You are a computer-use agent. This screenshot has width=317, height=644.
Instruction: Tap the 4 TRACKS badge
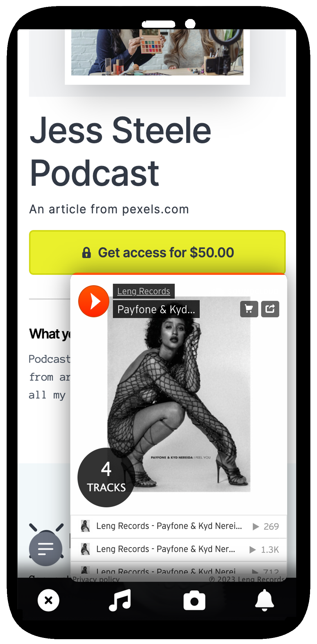click(x=106, y=477)
